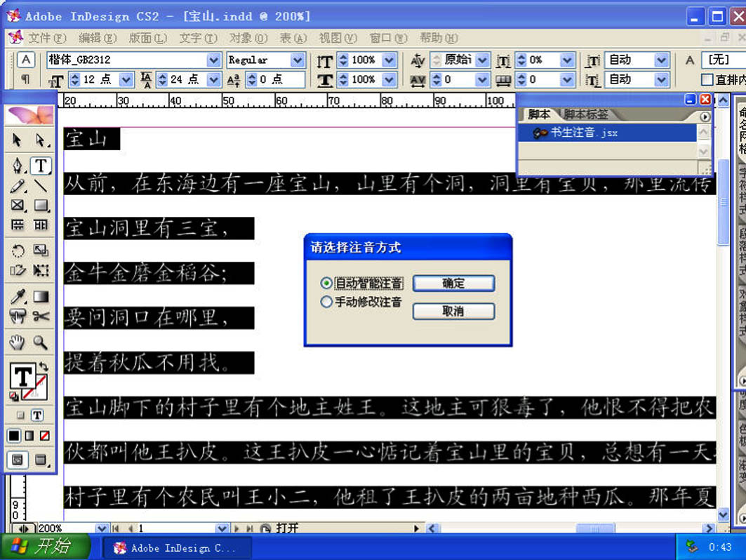This screenshot has width=746, height=560.
Task: Select the Button tool
Action: point(18,316)
